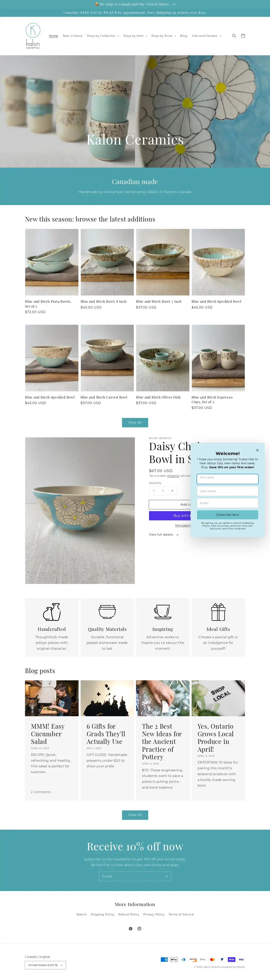The image size is (270, 980).
Task: Go to New in Store
Action: pyautogui.click(x=73, y=36)
